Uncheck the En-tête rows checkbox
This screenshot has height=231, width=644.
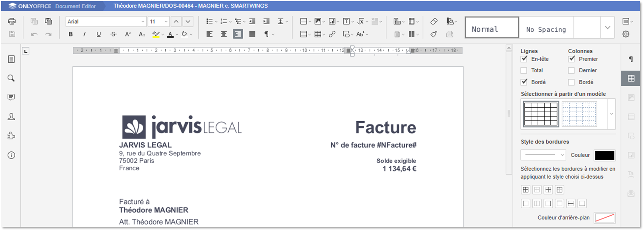click(x=524, y=59)
